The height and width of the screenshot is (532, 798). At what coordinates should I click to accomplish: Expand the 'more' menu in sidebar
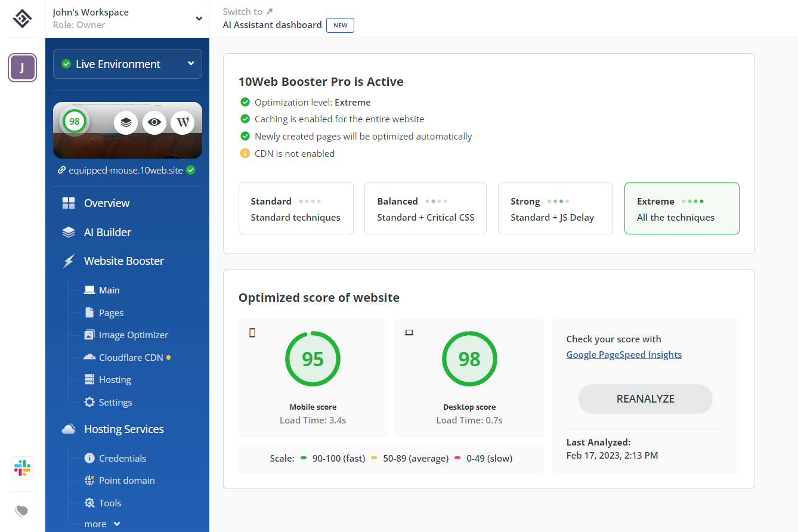click(x=102, y=524)
